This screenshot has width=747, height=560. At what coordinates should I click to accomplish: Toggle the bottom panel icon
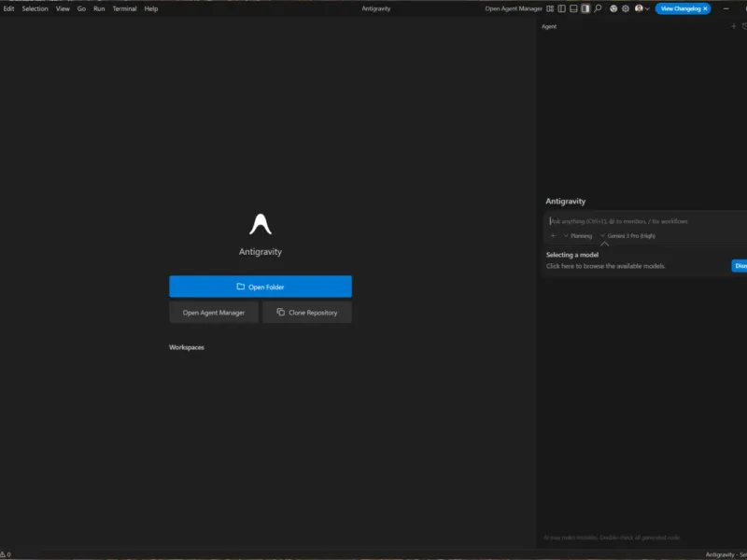[573, 8]
